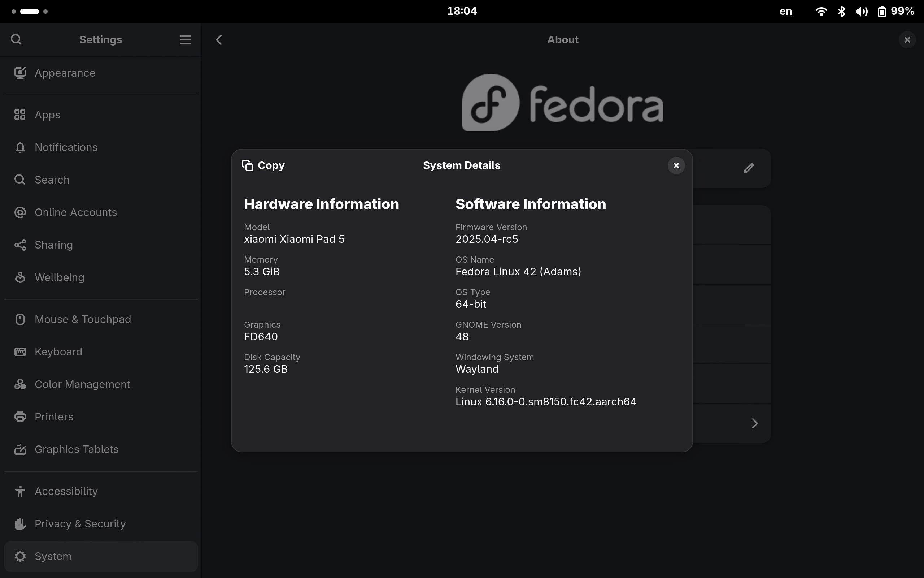Click the '5.3 GiB' memory value

click(262, 272)
